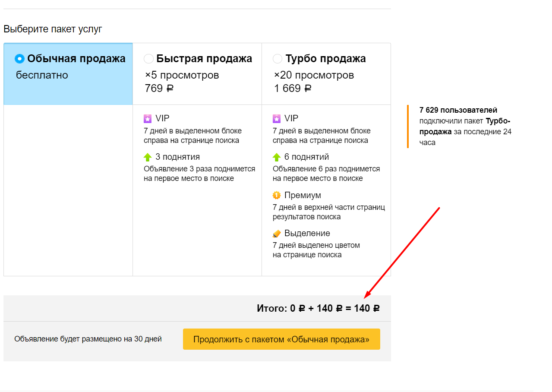Click the Быстрая продажа package title
Screen dimensions: 552x392
tap(204, 59)
